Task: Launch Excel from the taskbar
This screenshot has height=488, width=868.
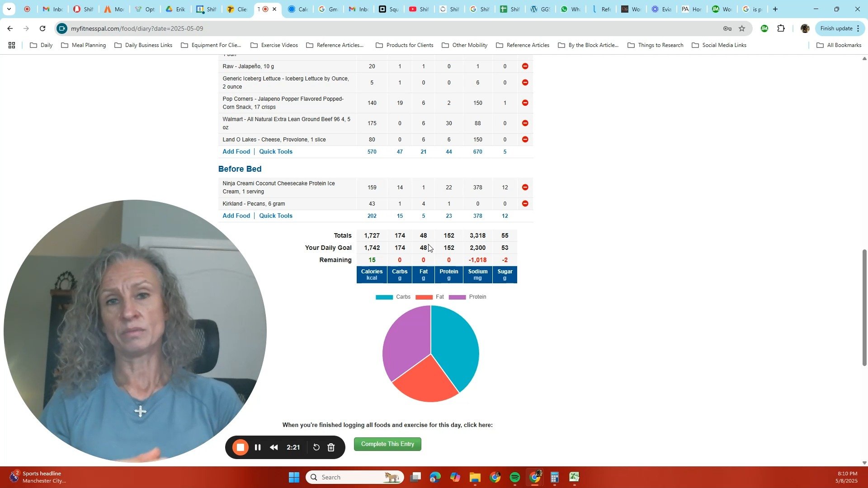Action: 574,477
